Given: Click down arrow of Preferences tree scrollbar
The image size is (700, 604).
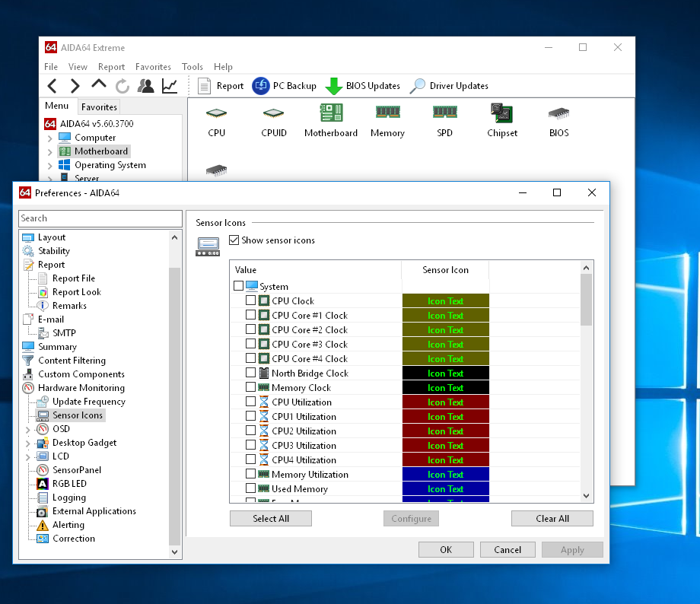Looking at the screenshot, I should click(x=174, y=552).
